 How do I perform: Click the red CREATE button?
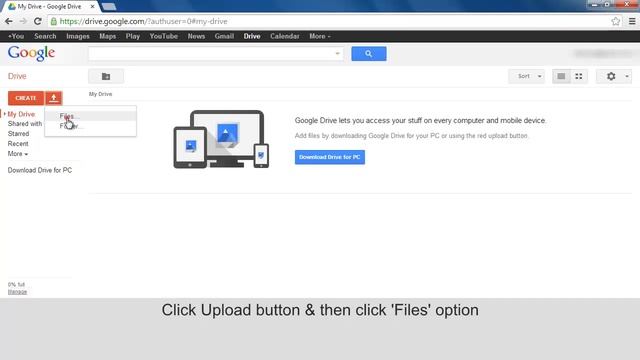pos(26,98)
